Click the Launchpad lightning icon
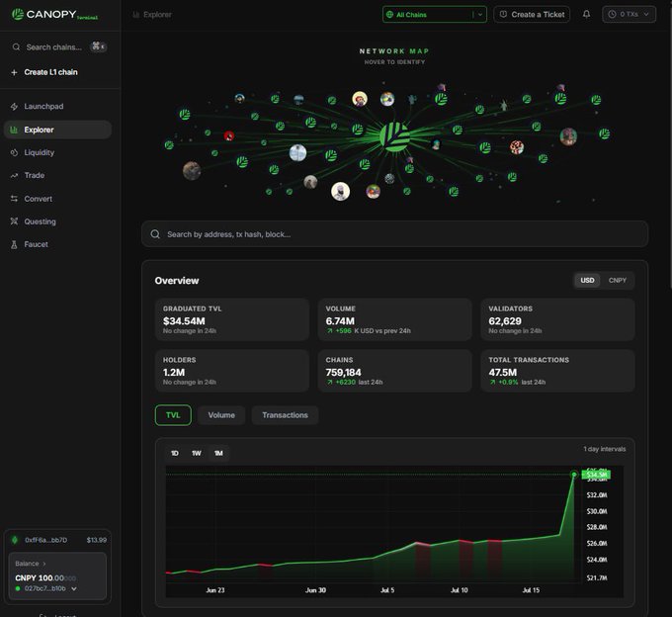 point(14,107)
